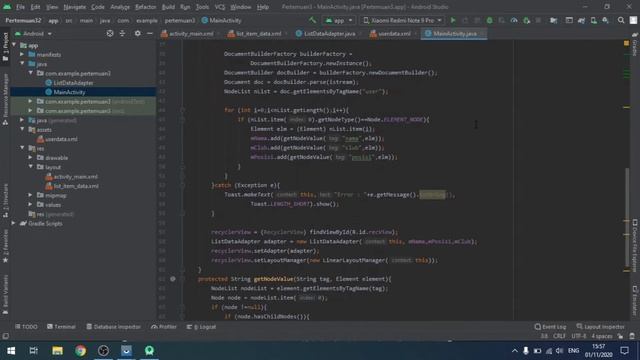640x360 pixels.
Task: Open the Database Inspector tool window
Action: click(x=113, y=327)
